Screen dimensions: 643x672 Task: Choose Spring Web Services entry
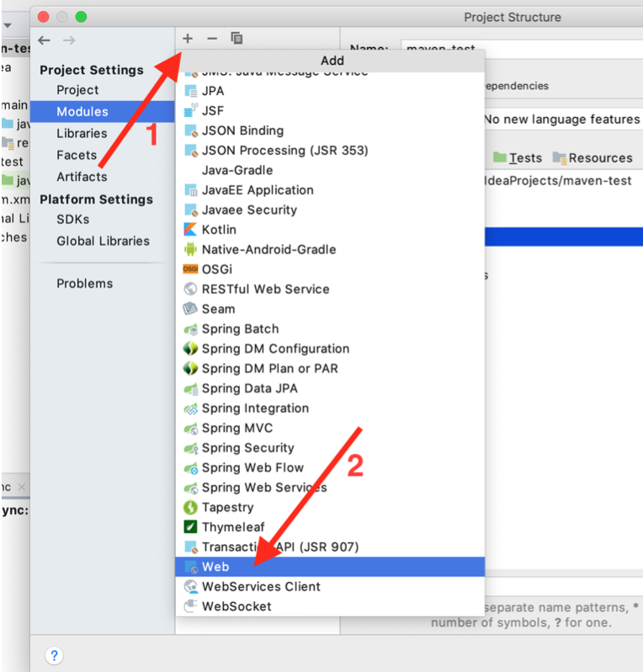(330, 488)
